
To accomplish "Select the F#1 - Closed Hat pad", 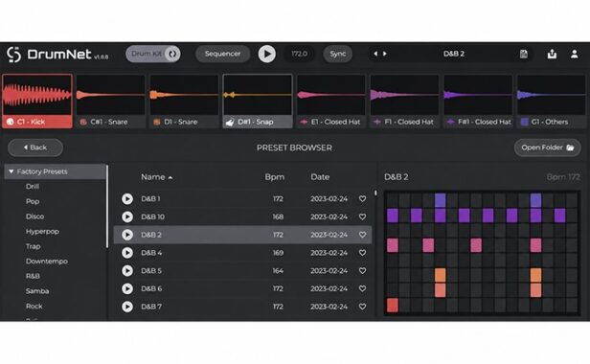I will pos(478,102).
